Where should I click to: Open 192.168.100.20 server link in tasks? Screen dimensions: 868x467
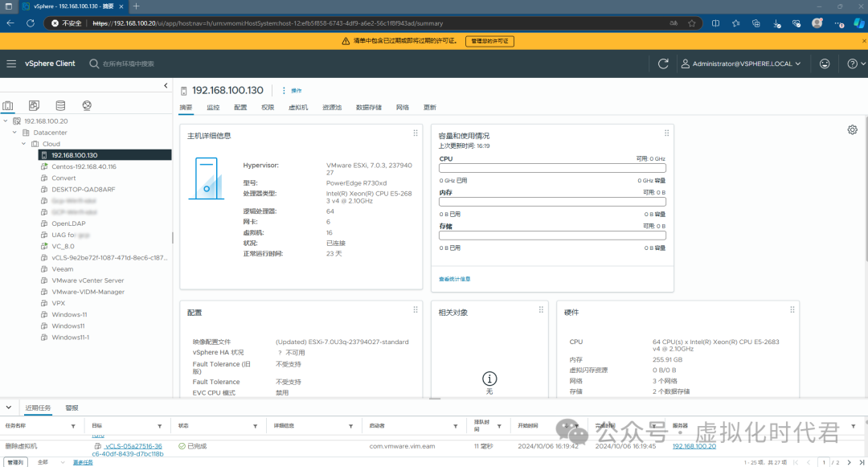point(694,446)
